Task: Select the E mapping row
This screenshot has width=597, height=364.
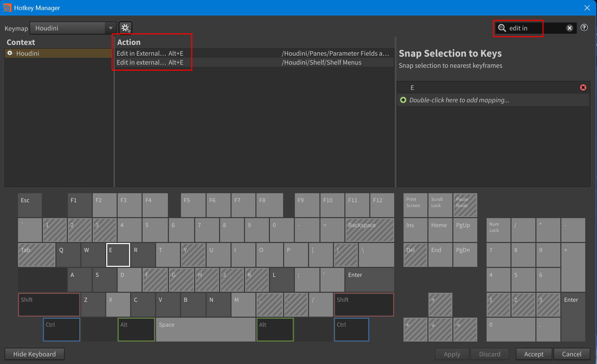Action: point(493,87)
